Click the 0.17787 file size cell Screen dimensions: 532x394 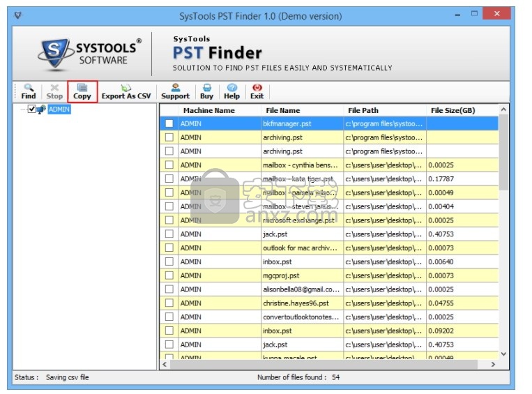coord(462,179)
